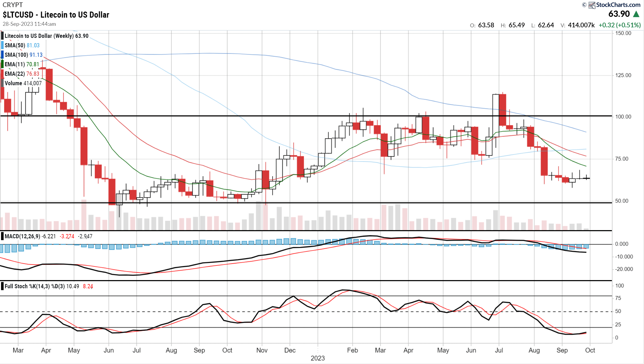The height and width of the screenshot is (364, 644).
Task: Click the 50.00 price axis label
Action: coord(622,201)
